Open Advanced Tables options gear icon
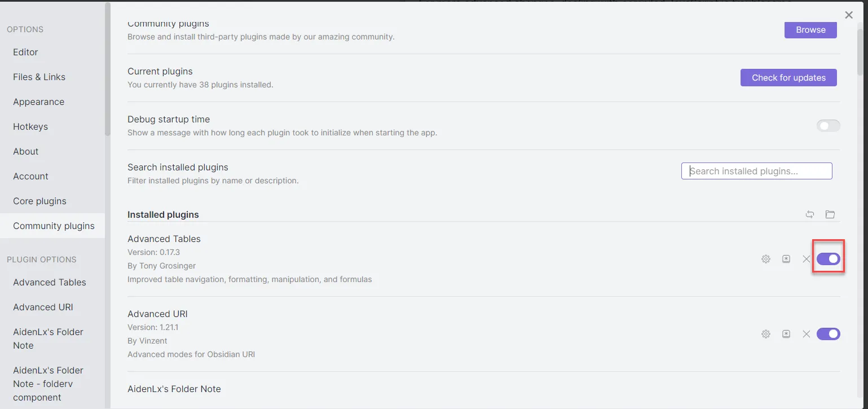Image resolution: width=868 pixels, height=409 pixels. click(766, 259)
